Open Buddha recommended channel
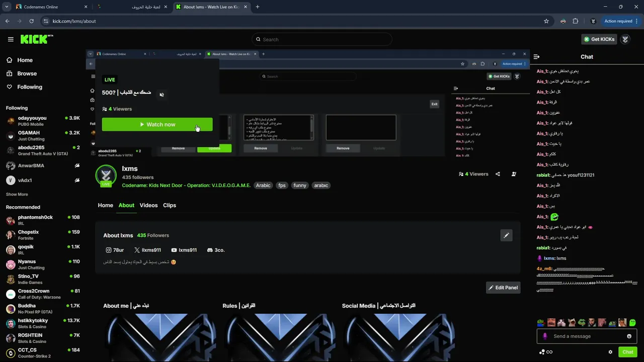This screenshot has height=362, width=644. coord(43,309)
